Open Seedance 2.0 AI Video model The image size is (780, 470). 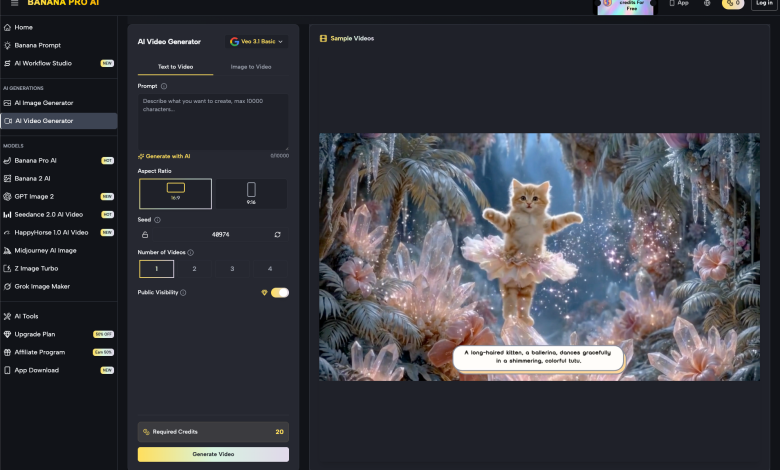59,214
